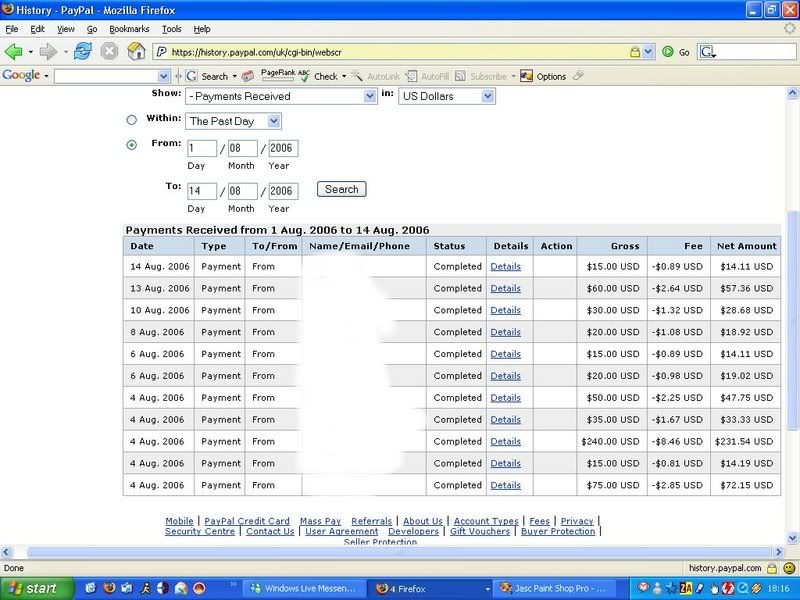Click the 'Mass Pay' footer link
Screen dimensions: 800x600
[x=320, y=521]
